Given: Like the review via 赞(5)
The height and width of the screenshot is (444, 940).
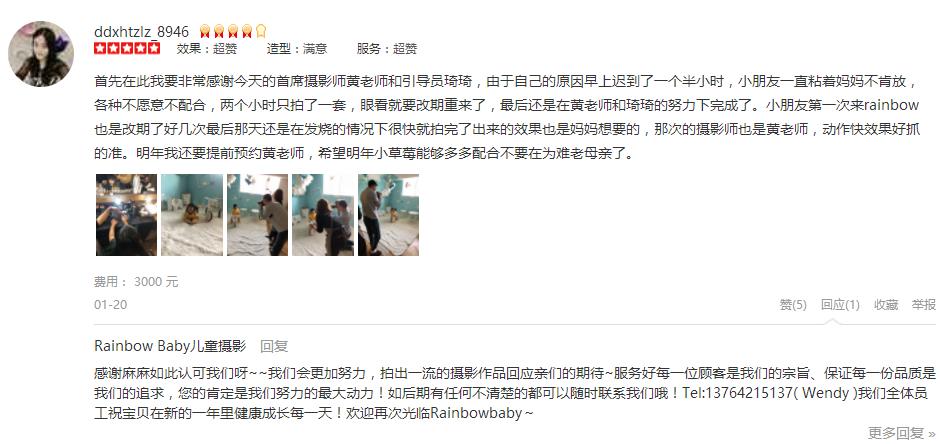Looking at the screenshot, I should tap(793, 305).
